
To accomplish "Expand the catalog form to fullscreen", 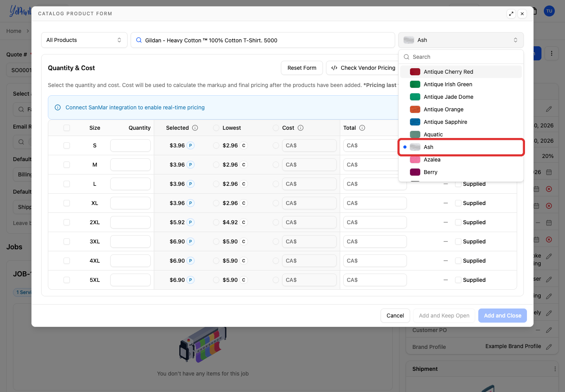I will [511, 14].
